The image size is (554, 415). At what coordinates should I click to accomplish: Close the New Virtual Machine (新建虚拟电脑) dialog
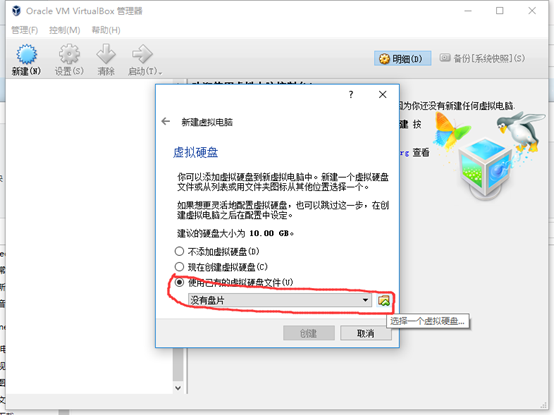[383, 95]
